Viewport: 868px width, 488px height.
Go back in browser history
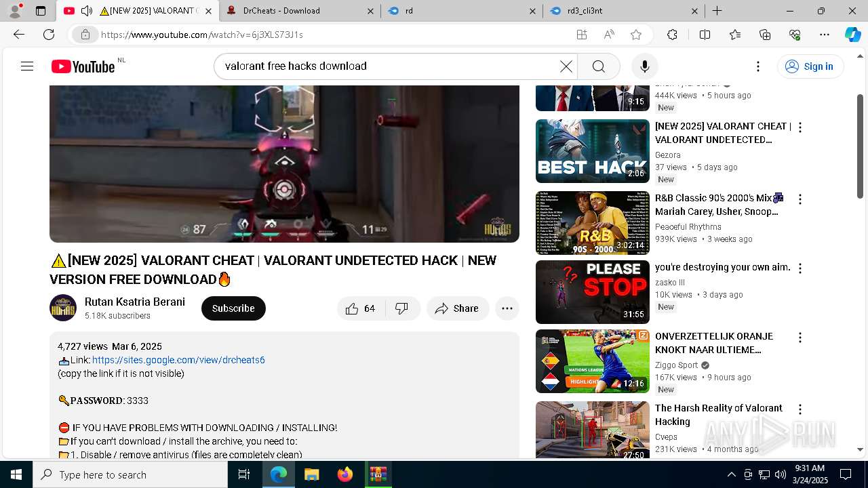click(19, 35)
